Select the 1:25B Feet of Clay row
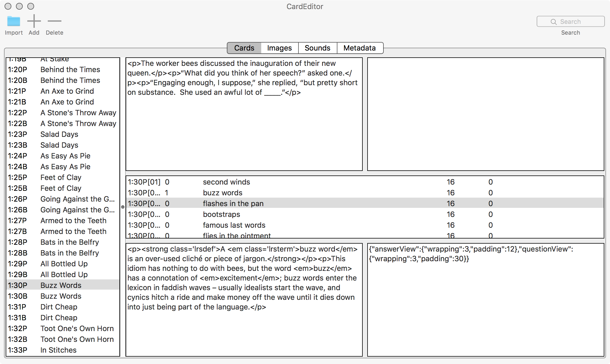 click(63, 188)
